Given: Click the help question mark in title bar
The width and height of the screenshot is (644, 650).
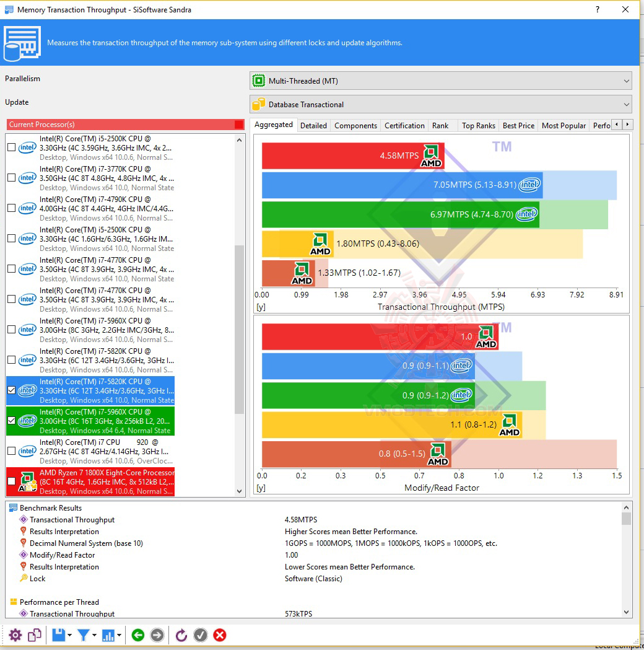Looking at the screenshot, I should 597,9.
